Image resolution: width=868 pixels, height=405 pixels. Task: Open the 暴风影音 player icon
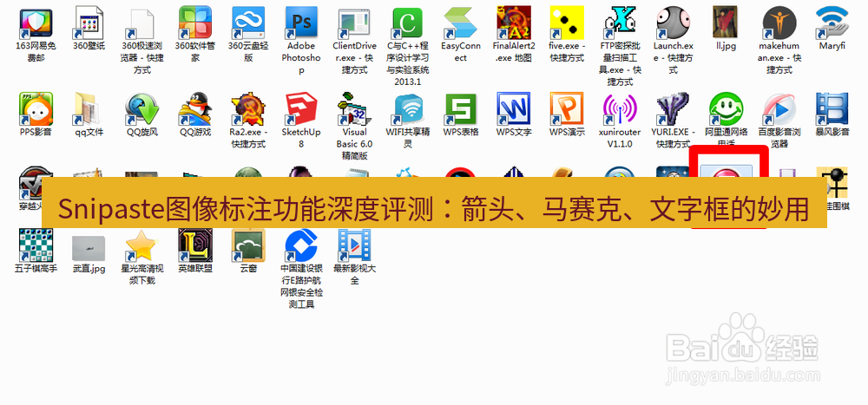(833, 109)
